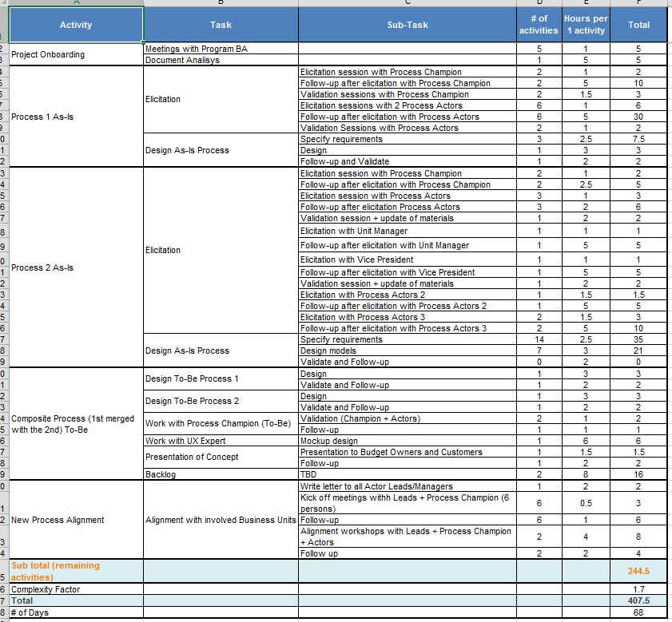
Task: Select column A header
Action: (76, 4)
